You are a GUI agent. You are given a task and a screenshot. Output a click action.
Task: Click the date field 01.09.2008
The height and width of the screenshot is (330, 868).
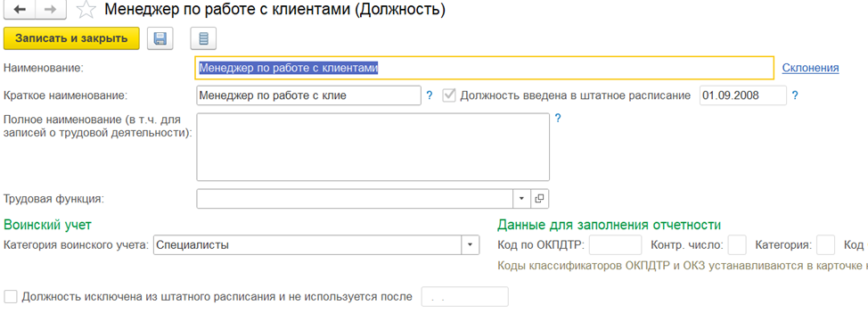coord(743,95)
